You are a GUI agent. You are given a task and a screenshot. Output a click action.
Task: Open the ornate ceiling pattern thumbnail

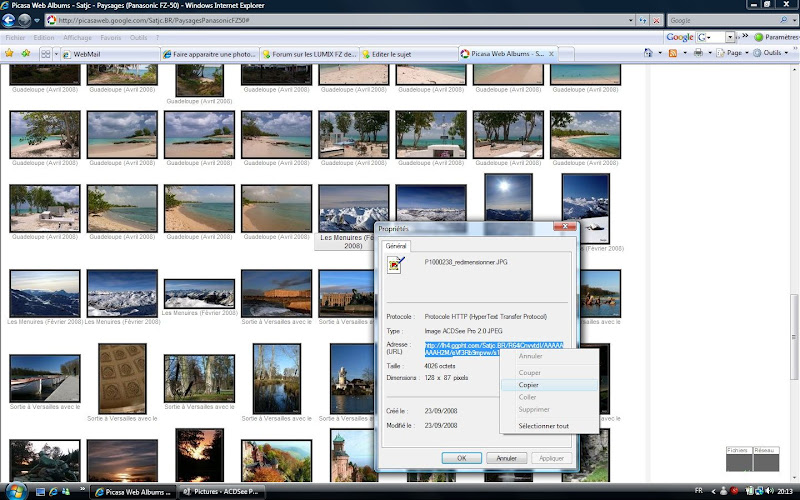pos(122,379)
